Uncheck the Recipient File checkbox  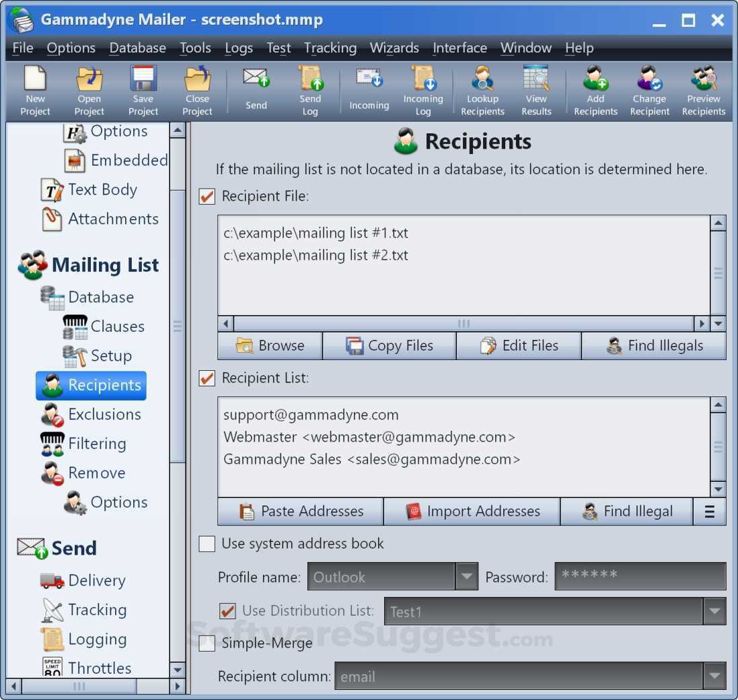click(207, 197)
